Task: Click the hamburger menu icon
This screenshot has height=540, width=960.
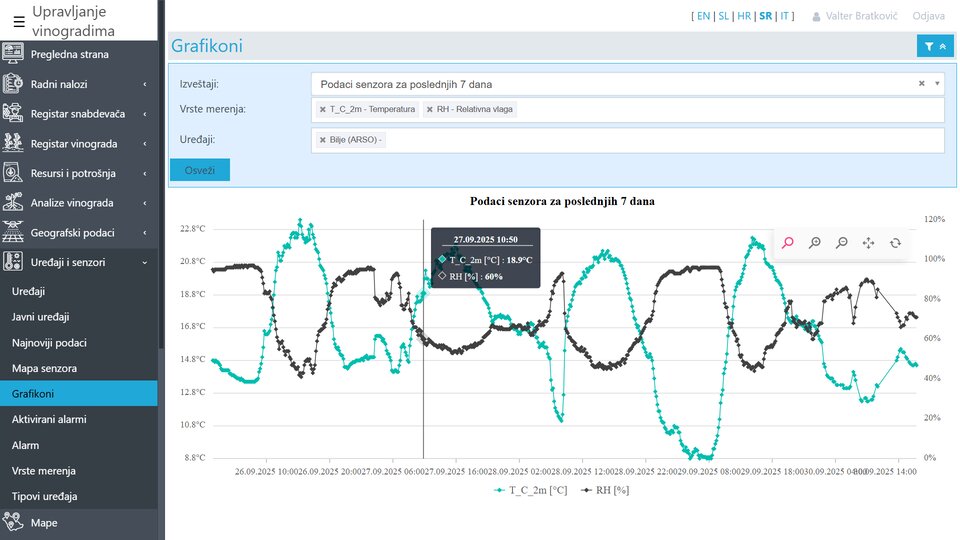Action: point(17,21)
